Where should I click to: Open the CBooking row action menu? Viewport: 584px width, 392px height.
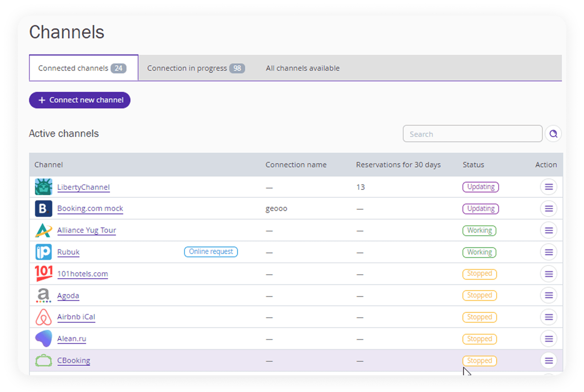click(549, 361)
